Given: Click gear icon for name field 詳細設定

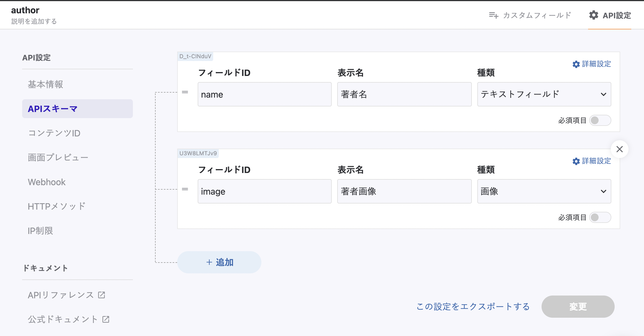Looking at the screenshot, I should pos(576,64).
